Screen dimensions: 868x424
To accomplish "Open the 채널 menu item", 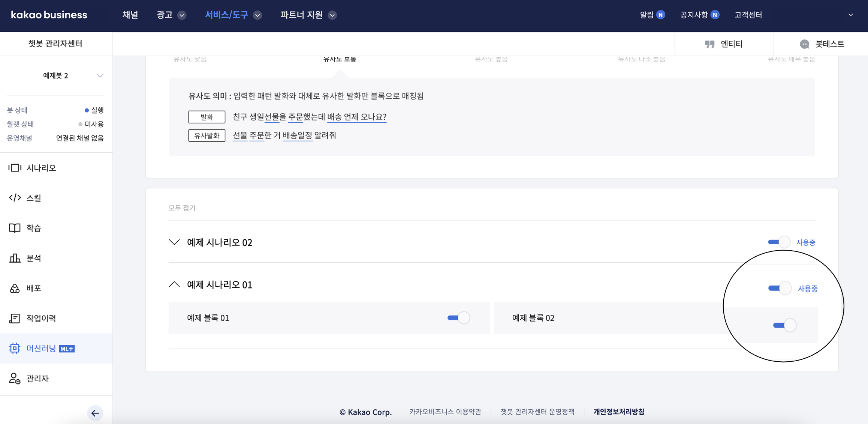I will [130, 15].
